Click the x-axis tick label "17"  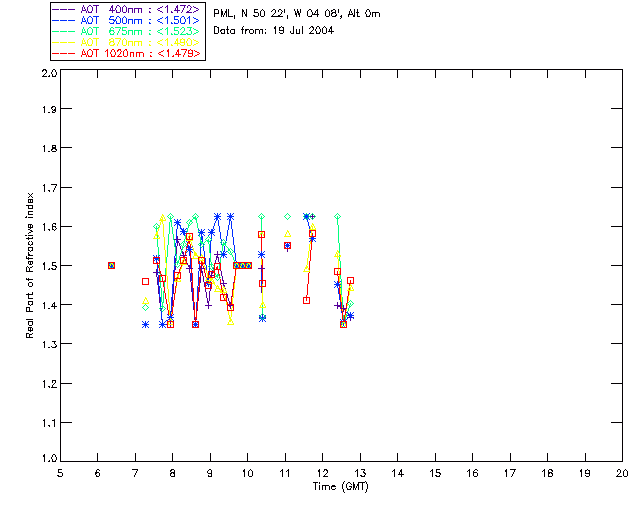coord(510,473)
